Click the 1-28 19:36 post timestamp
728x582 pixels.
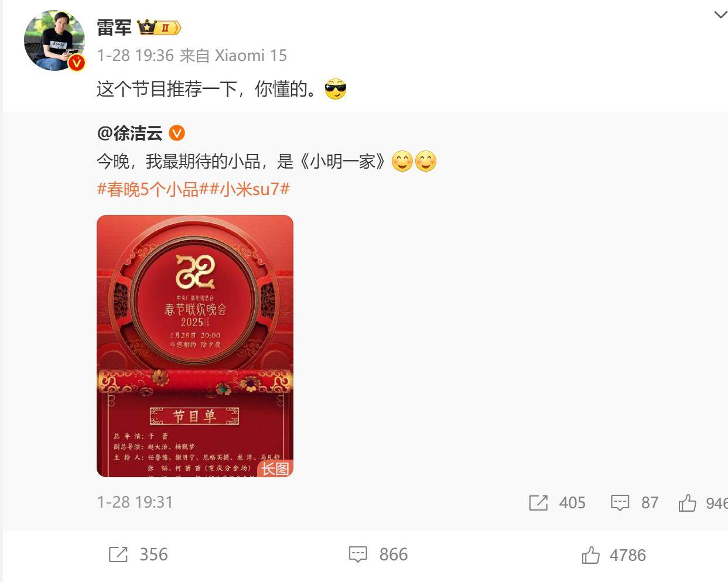(x=135, y=56)
